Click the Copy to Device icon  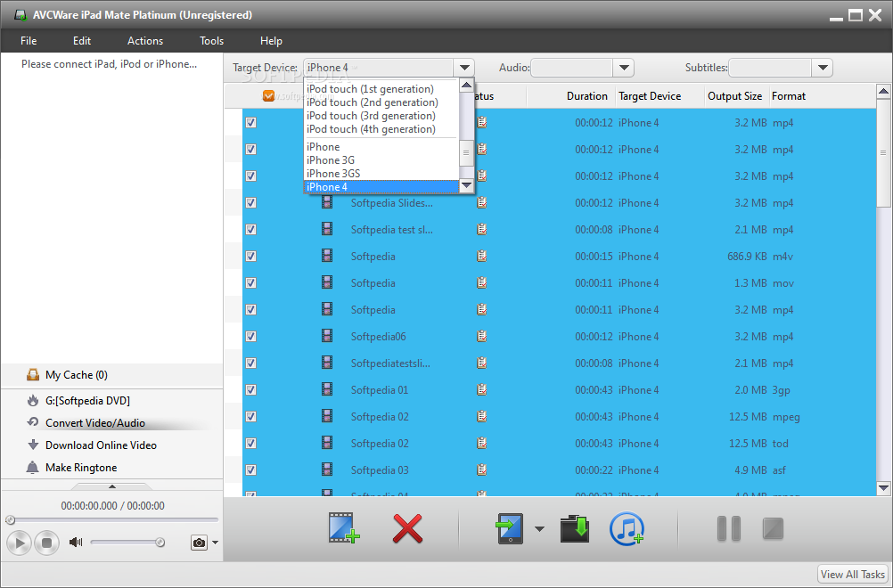click(510, 529)
